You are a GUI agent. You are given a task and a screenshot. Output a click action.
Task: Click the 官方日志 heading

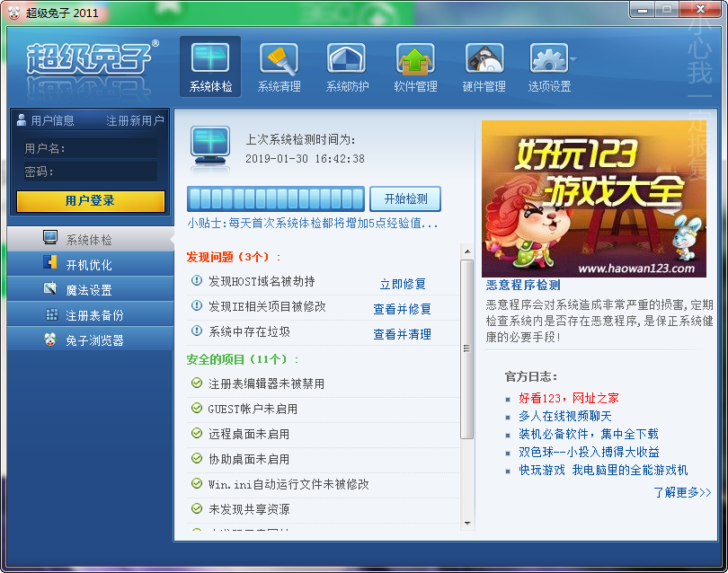tap(531, 376)
